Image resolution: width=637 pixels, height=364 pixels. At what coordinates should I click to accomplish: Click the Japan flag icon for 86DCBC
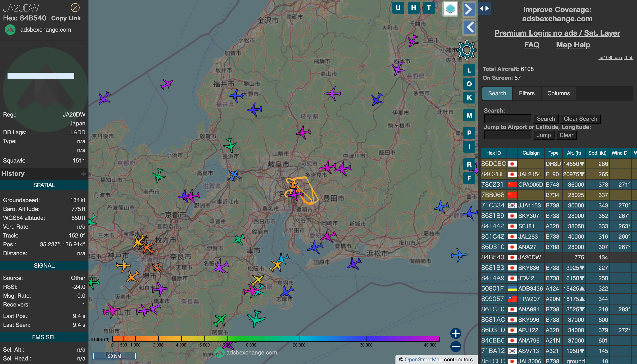click(512, 164)
